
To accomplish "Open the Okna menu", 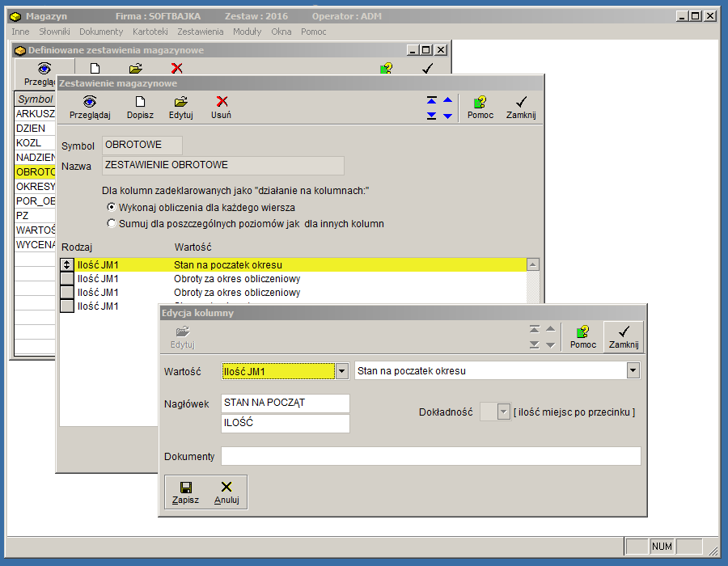I will pos(281,32).
